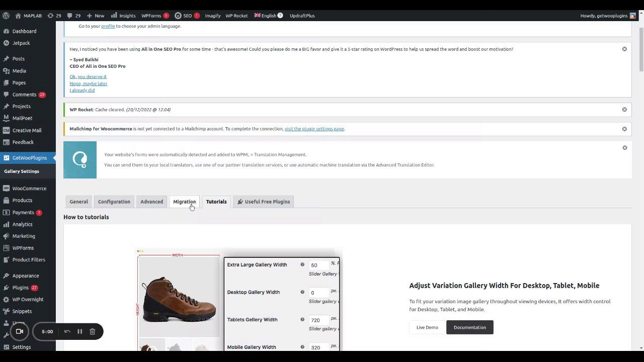
Task: Dismiss the WPML translation notice
Action: pos(624,148)
